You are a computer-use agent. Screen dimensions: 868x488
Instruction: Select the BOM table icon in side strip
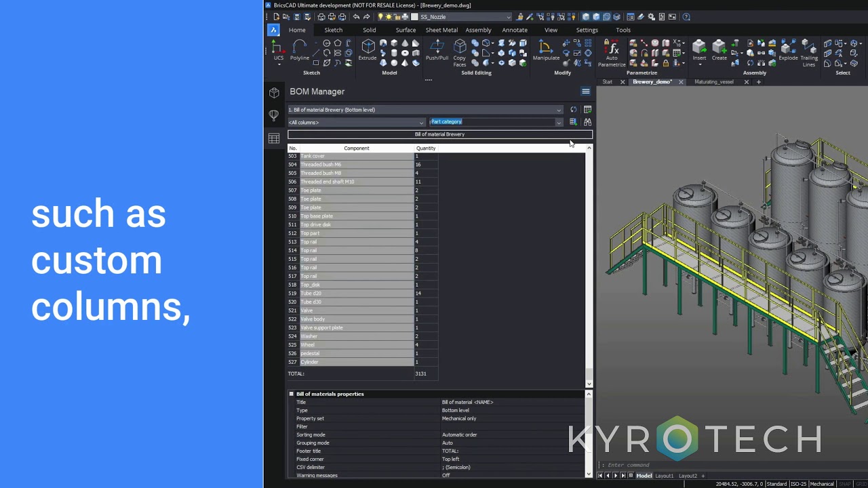point(274,138)
